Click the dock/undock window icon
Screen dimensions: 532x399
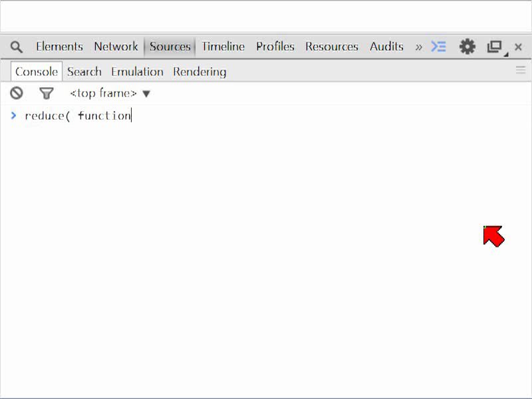click(x=495, y=47)
